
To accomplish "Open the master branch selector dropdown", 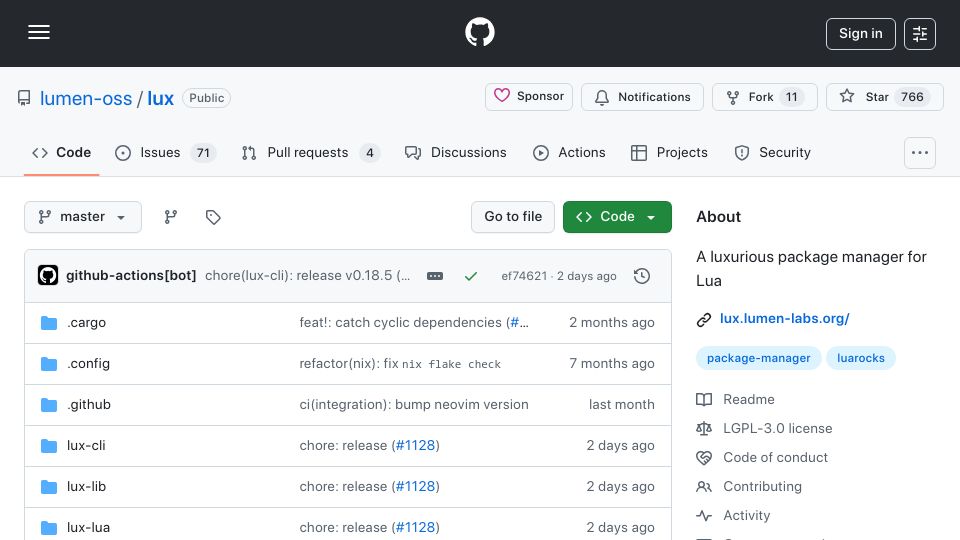I will [x=83, y=217].
